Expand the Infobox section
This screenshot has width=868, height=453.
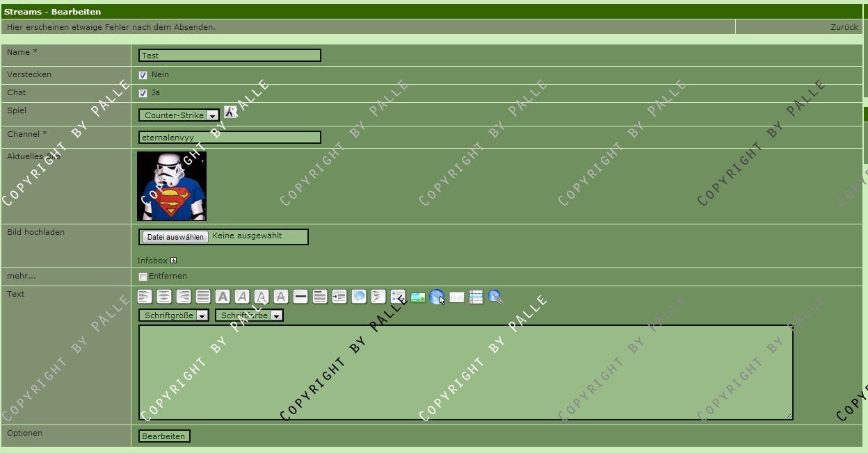(173, 261)
